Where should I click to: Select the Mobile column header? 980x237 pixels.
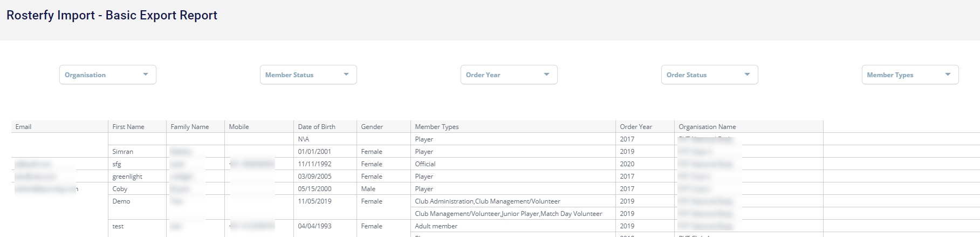click(x=239, y=127)
